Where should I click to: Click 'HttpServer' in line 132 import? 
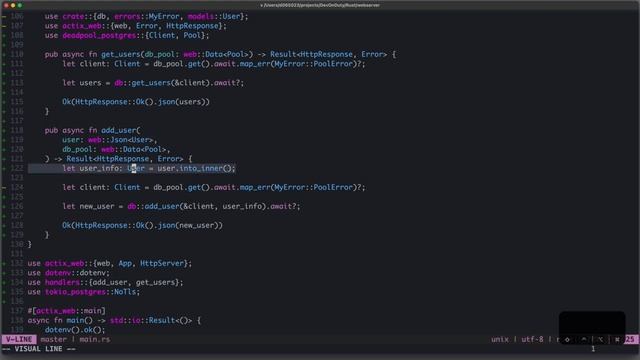point(162,263)
